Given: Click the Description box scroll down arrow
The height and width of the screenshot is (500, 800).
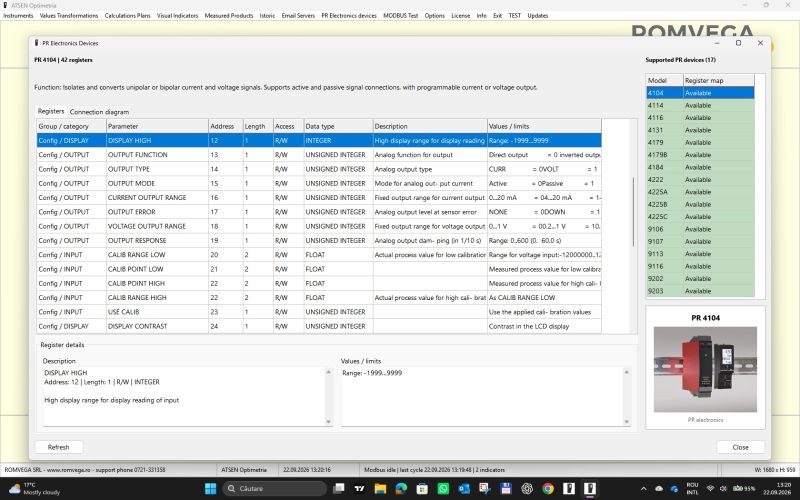Looking at the screenshot, I should coord(328,421).
